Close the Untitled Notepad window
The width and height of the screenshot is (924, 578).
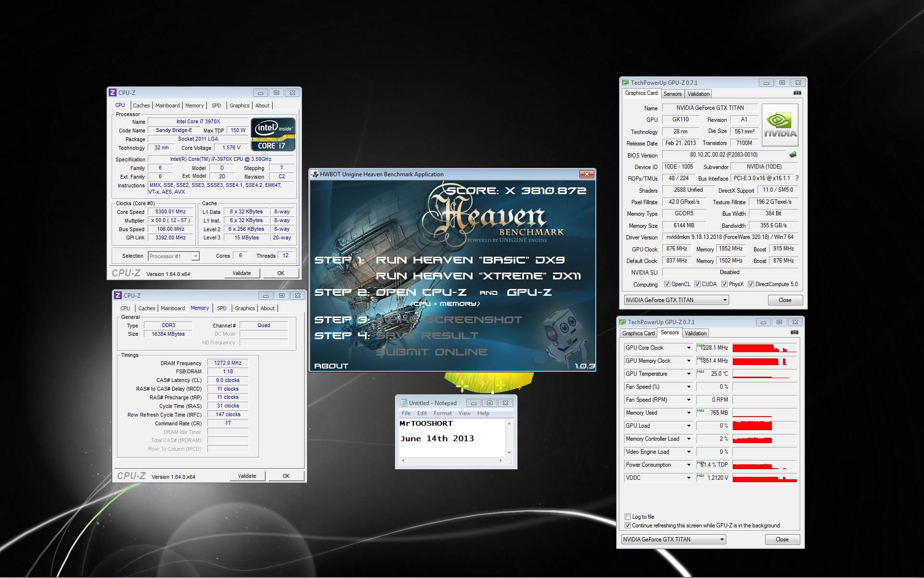[505, 403]
